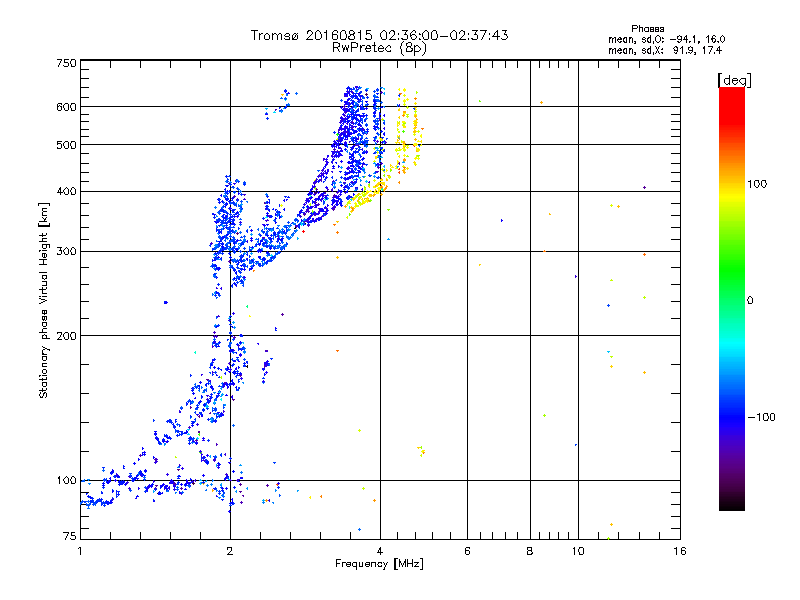Viewport: 800px width, 600px height.
Task: Click x-axis tick label '16'
Action: point(680,551)
